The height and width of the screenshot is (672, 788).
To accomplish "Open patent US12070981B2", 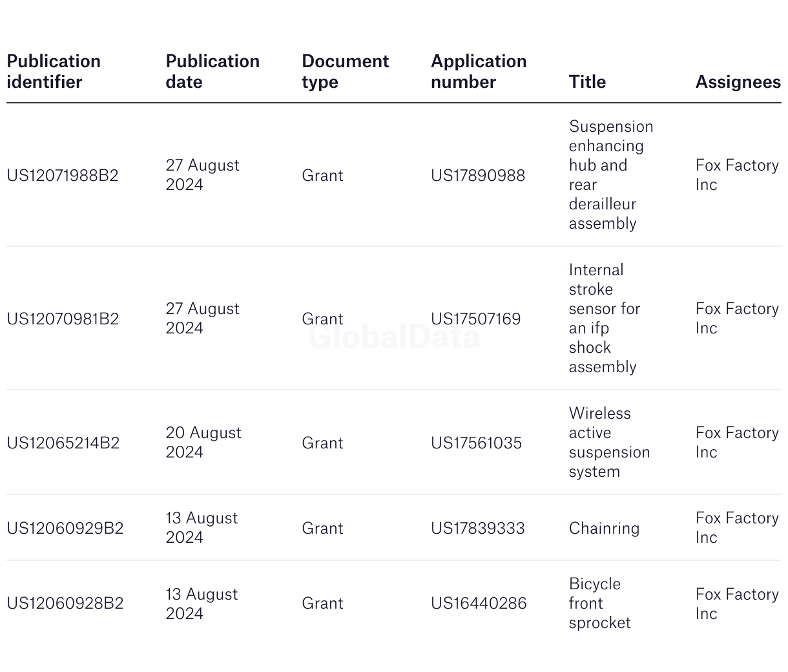I will click(x=63, y=319).
